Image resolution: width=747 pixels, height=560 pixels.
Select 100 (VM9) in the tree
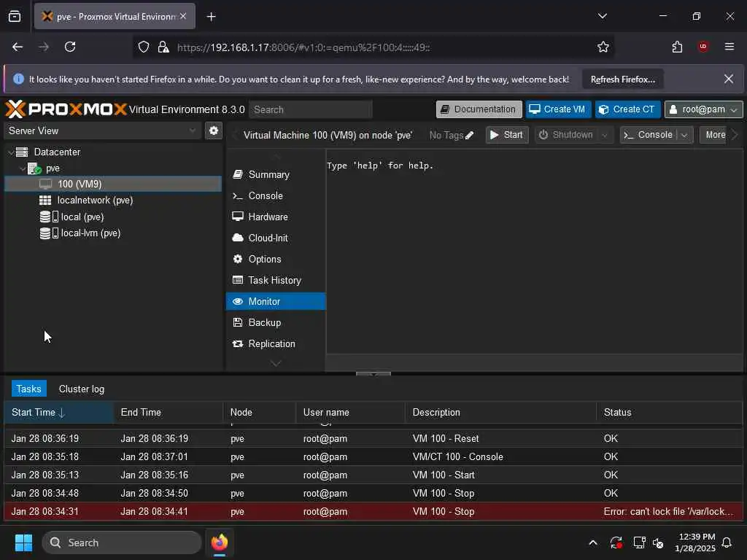113,184
